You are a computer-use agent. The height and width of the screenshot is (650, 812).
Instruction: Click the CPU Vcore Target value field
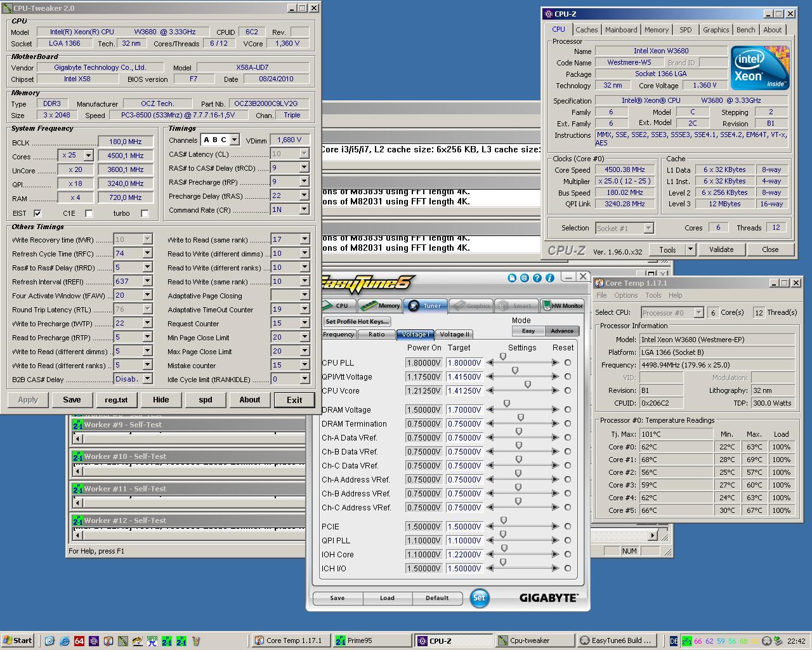[x=464, y=391]
